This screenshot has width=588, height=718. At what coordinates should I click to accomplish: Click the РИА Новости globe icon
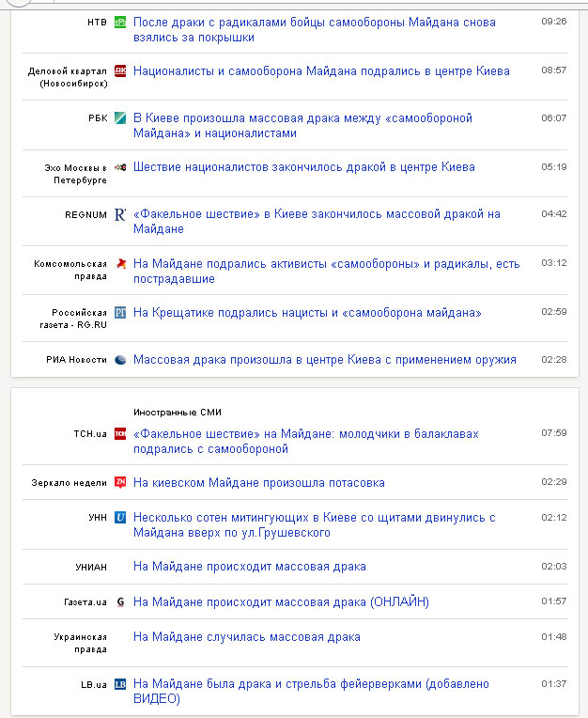[x=120, y=359]
